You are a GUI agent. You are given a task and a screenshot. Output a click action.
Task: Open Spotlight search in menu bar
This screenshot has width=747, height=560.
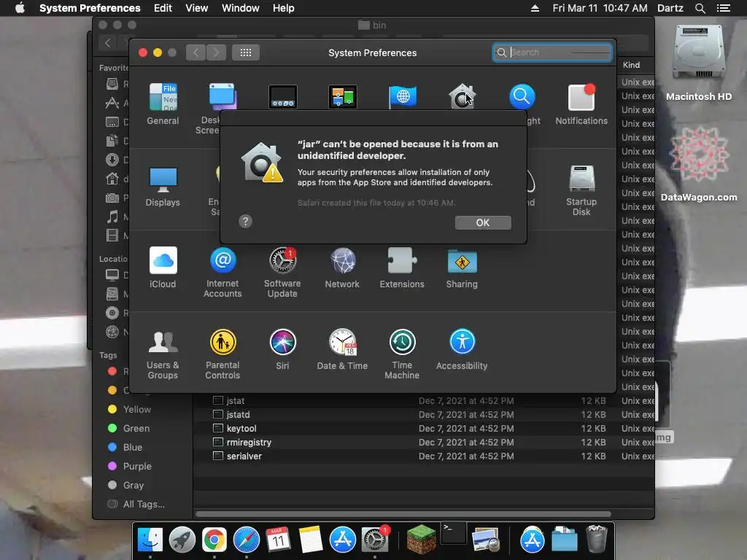(x=700, y=8)
